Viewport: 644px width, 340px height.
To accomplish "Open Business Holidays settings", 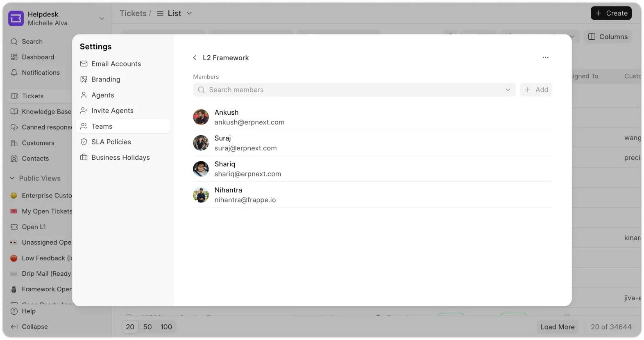I will pos(120,157).
